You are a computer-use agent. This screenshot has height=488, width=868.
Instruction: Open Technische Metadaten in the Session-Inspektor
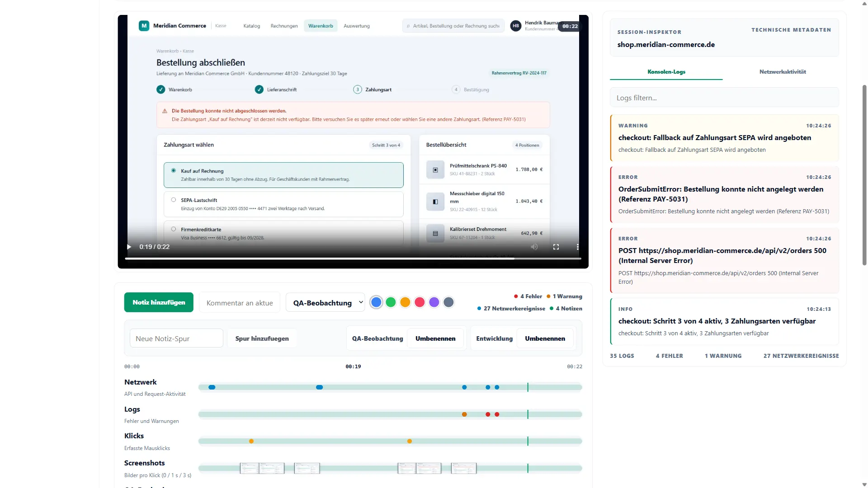click(791, 30)
